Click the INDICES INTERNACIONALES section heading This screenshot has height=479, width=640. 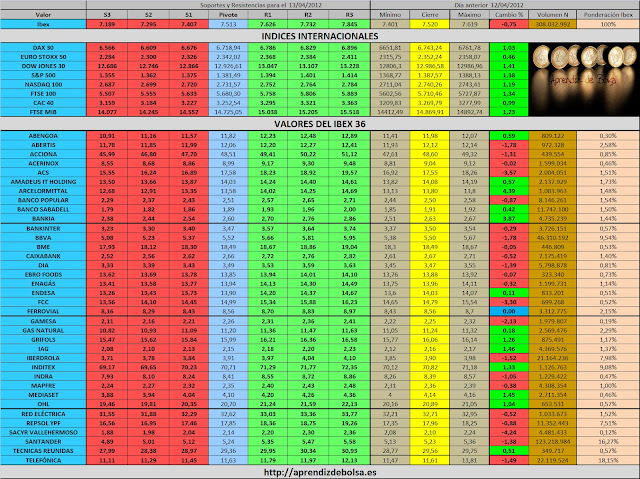320,36
